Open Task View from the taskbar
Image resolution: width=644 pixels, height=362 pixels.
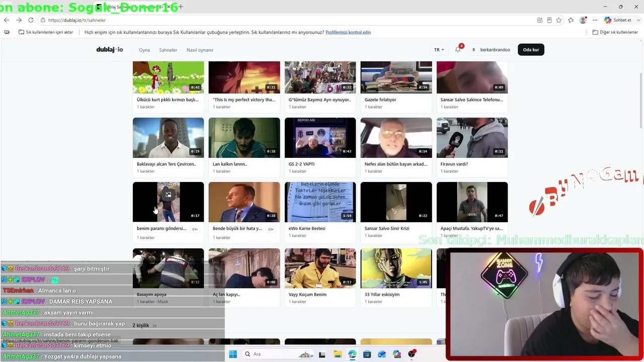(x=322, y=354)
